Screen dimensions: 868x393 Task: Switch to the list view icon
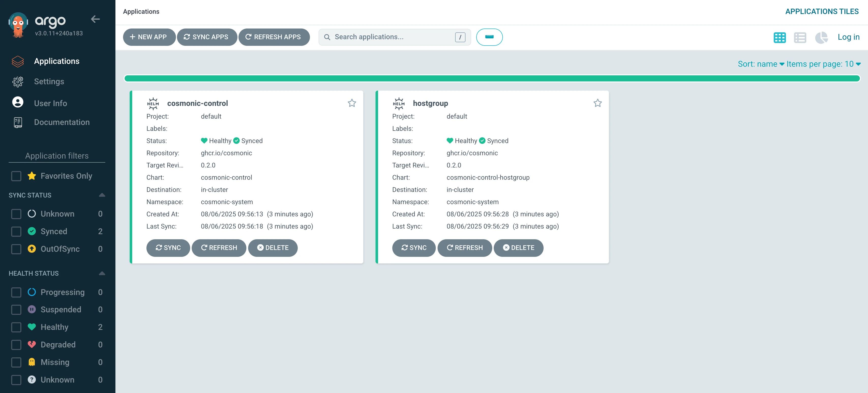click(800, 37)
